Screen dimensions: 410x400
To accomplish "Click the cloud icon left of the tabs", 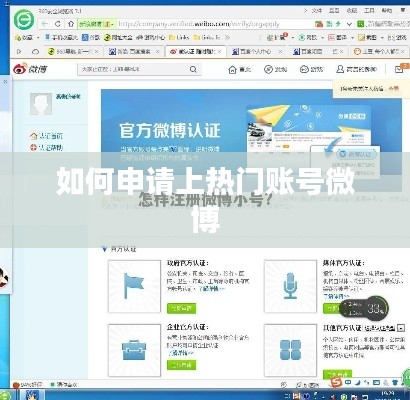I will (x=35, y=51).
